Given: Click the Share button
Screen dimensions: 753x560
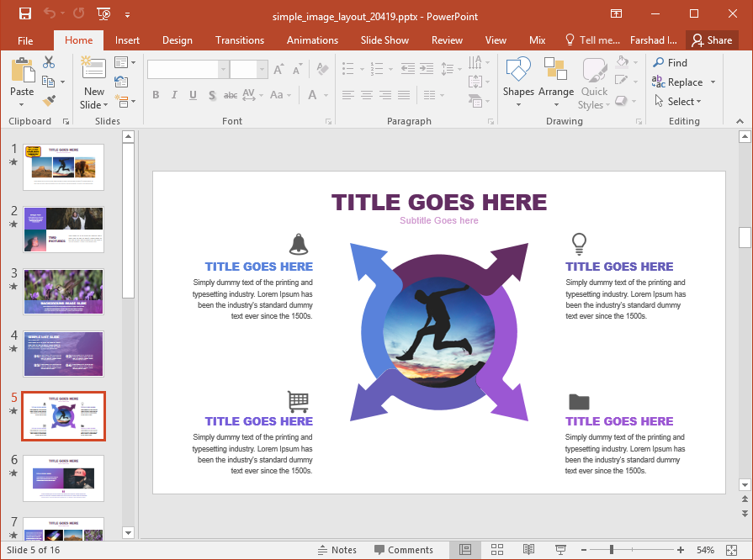Looking at the screenshot, I should tap(711, 40).
